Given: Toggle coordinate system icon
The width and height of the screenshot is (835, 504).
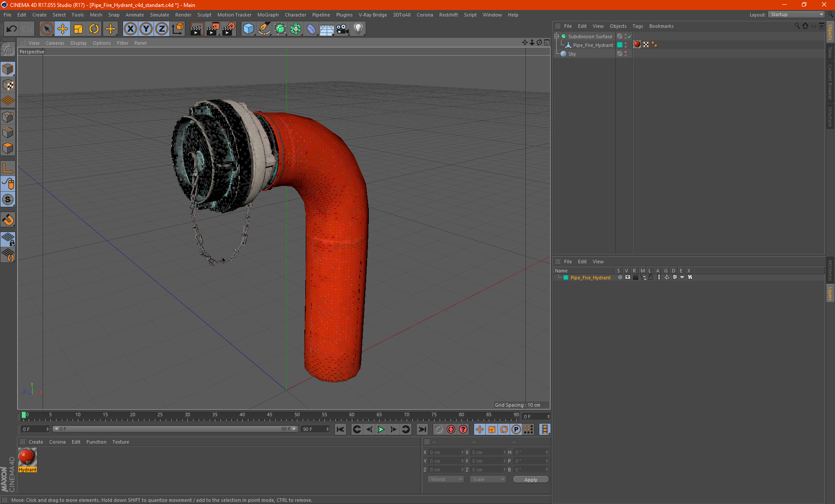Looking at the screenshot, I should 177,29.
